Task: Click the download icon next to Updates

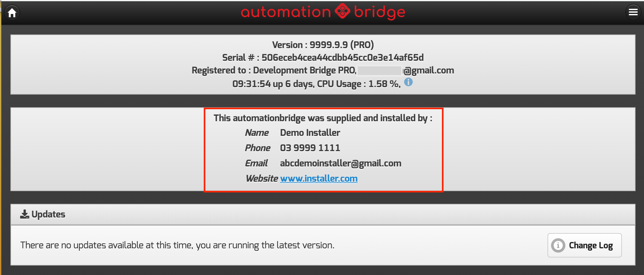Action: click(x=25, y=214)
